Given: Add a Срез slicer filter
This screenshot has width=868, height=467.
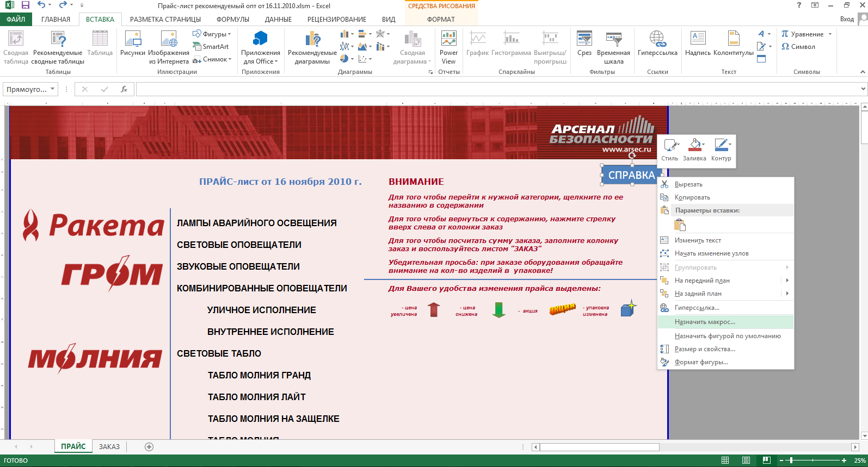Looking at the screenshot, I should (584, 43).
